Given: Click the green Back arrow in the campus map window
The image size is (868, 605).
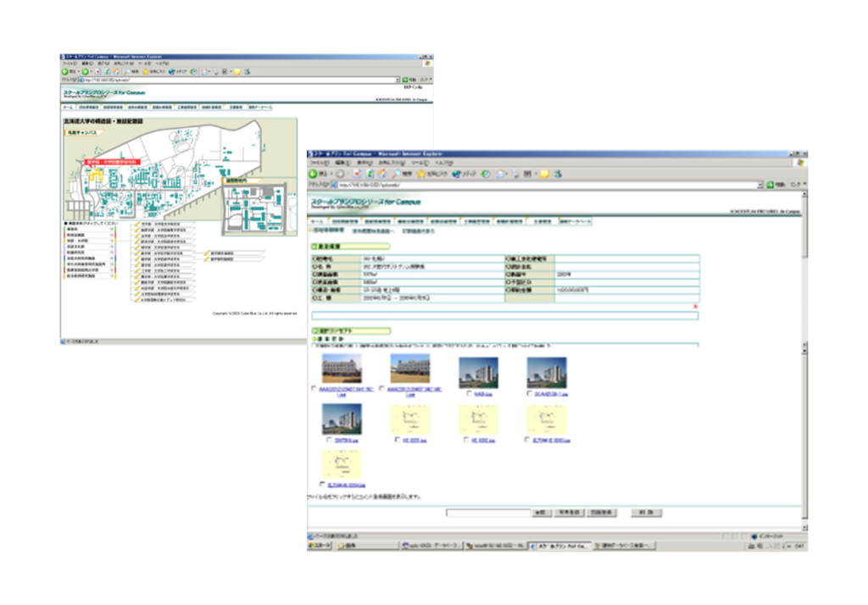Looking at the screenshot, I should pyautogui.click(x=64, y=71).
